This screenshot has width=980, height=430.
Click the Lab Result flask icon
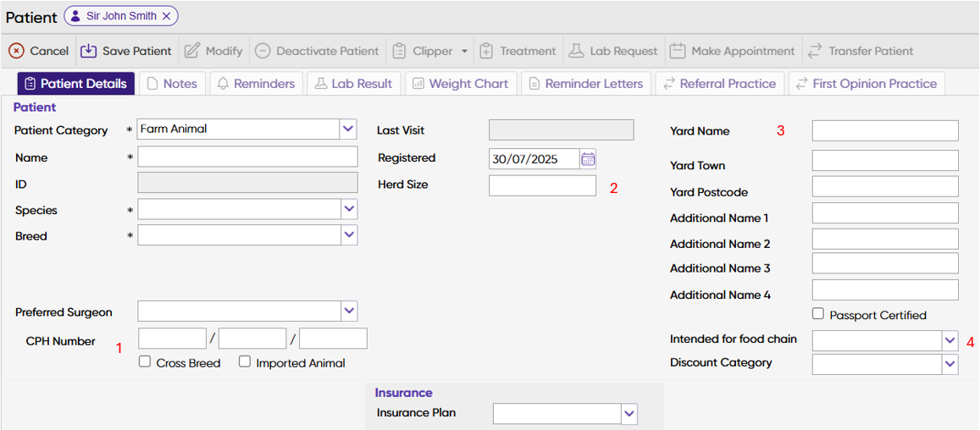[321, 84]
